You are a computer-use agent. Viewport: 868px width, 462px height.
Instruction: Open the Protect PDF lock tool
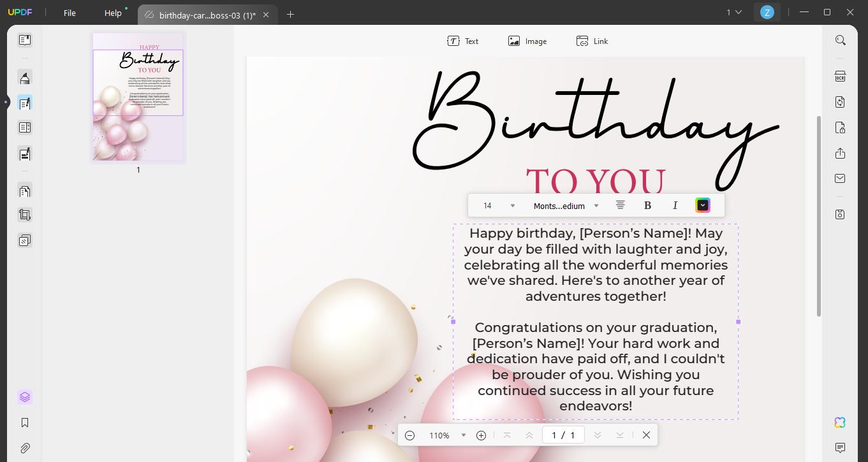click(840, 127)
